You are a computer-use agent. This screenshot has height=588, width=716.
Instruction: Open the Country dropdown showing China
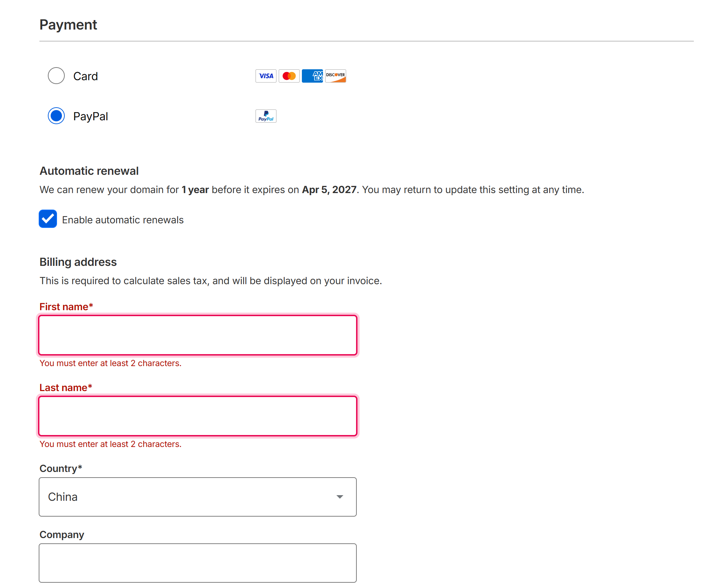197,497
